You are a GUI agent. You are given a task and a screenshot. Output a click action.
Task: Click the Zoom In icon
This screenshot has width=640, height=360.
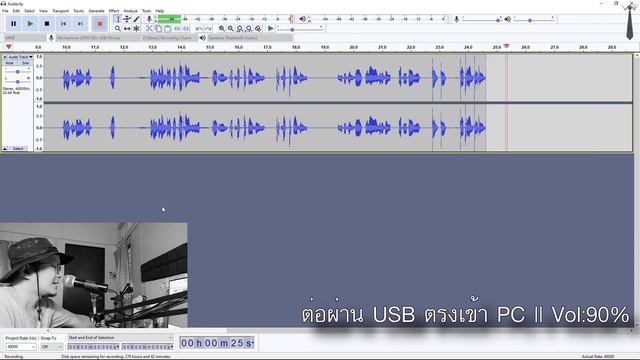pyautogui.click(x=222, y=29)
